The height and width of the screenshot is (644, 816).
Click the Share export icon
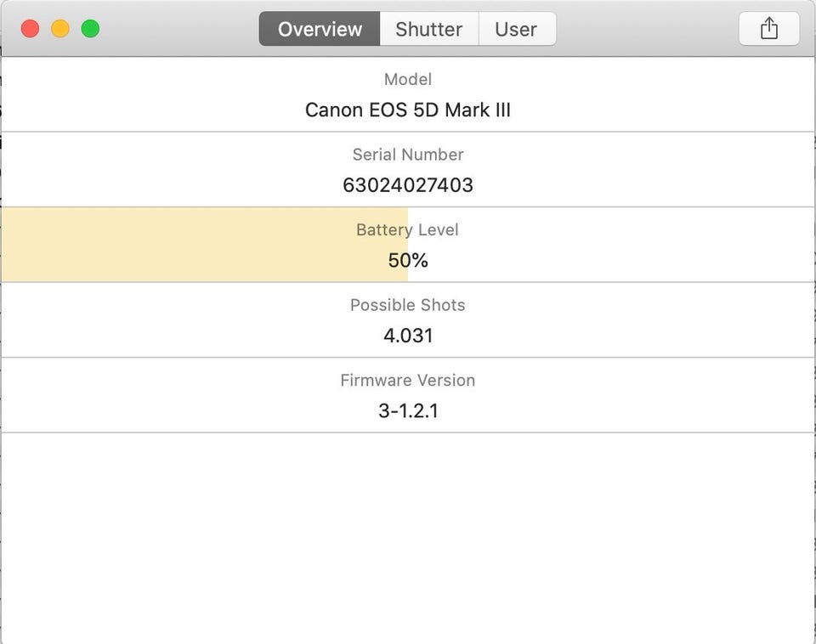tap(768, 29)
